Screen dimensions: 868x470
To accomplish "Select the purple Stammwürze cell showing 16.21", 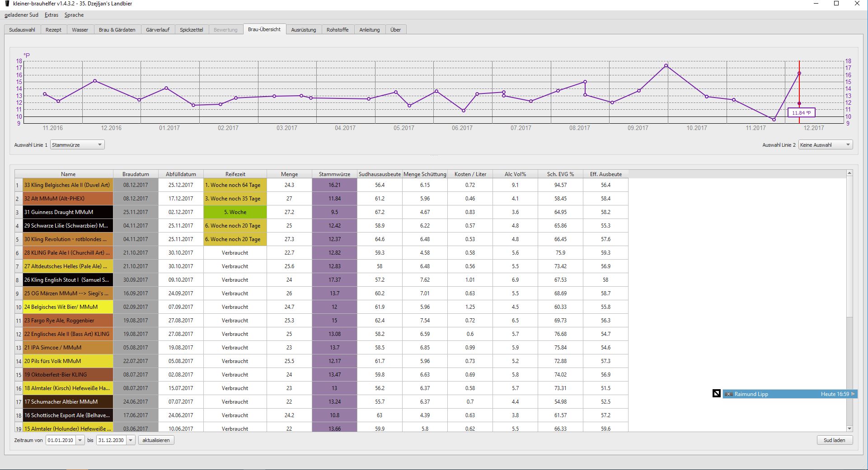I will tap(334, 185).
